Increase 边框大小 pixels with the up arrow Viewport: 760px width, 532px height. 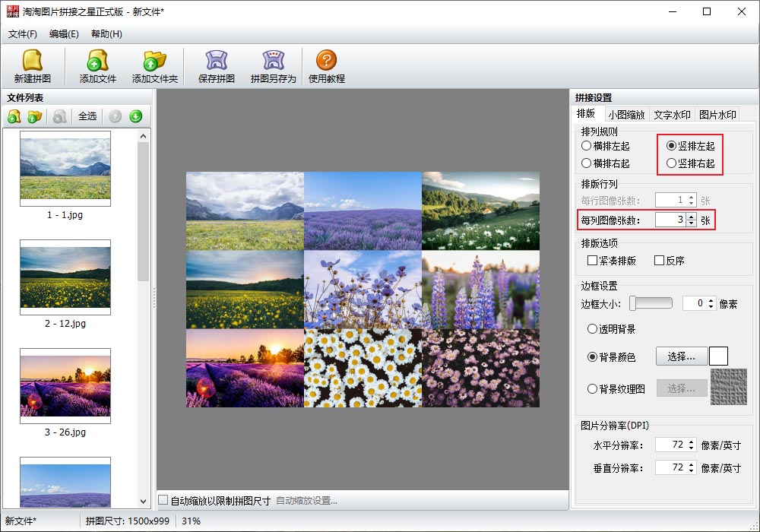[711, 300]
